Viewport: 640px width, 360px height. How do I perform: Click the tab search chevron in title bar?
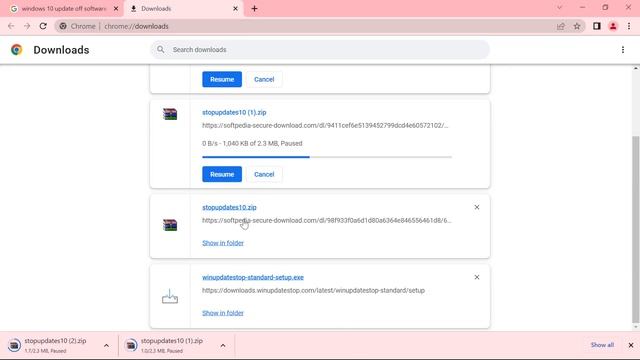coord(559,8)
